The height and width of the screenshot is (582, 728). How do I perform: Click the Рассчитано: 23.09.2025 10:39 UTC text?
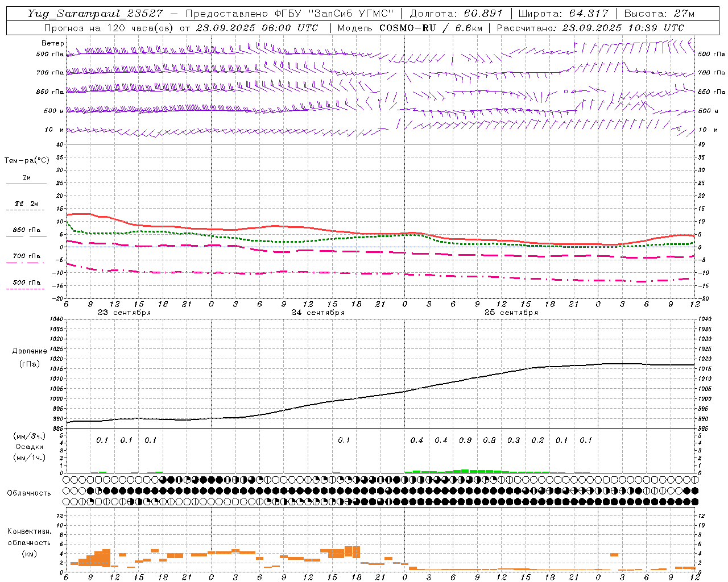click(x=590, y=28)
